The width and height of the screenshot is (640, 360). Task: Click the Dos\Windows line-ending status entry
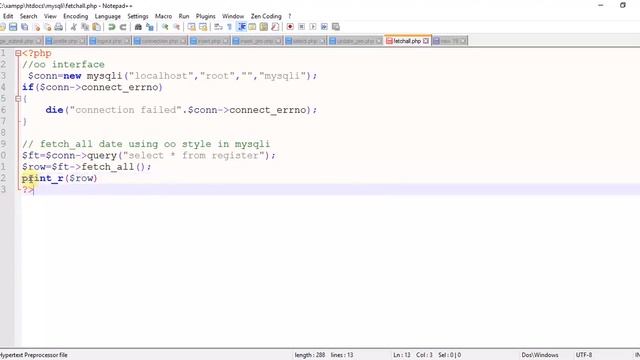pyautogui.click(x=540, y=355)
